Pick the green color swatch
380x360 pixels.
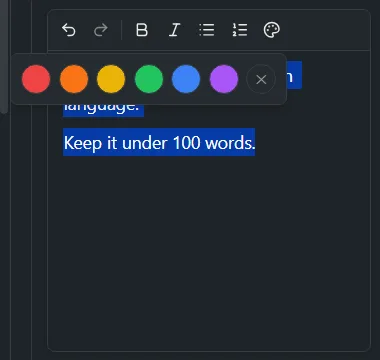149,79
